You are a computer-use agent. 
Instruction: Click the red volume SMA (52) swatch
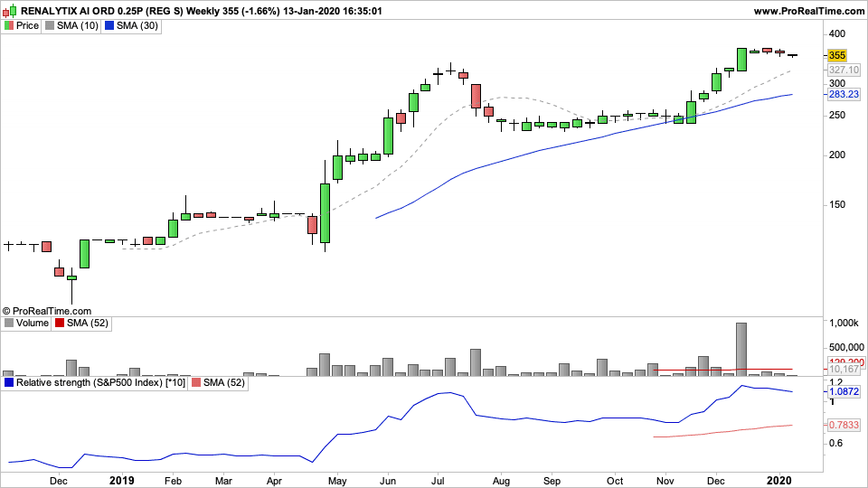(60, 323)
